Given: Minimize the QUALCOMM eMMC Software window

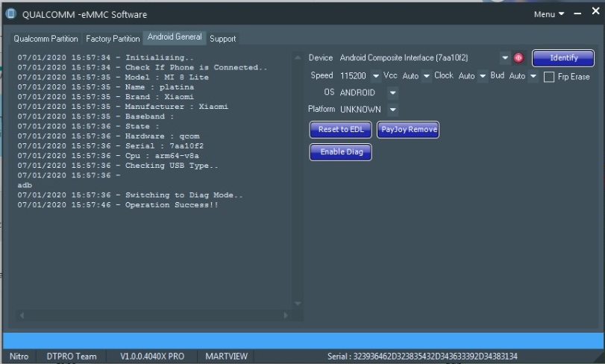Looking at the screenshot, I should pyautogui.click(x=577, y=13).
